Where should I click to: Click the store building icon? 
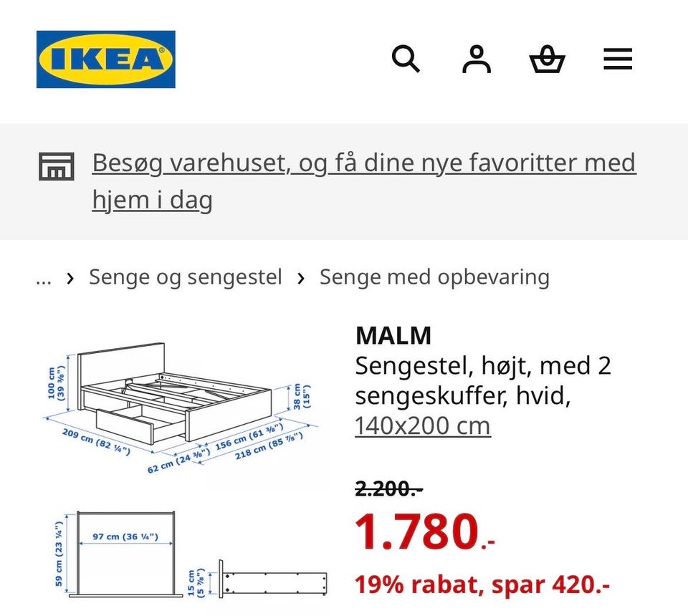pyautogui.click(x=56, y=166)
